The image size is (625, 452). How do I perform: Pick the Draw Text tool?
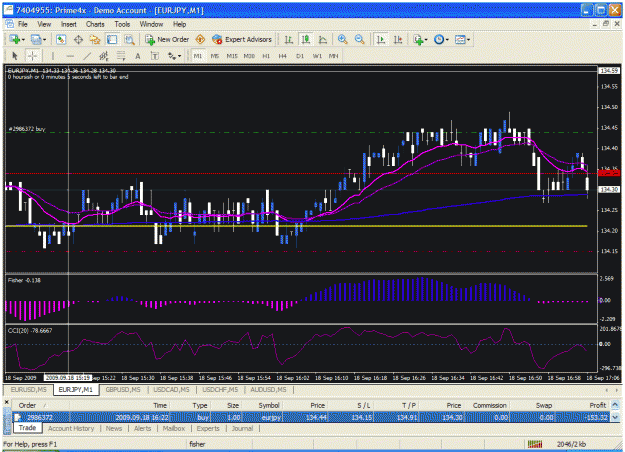(138, 56)
